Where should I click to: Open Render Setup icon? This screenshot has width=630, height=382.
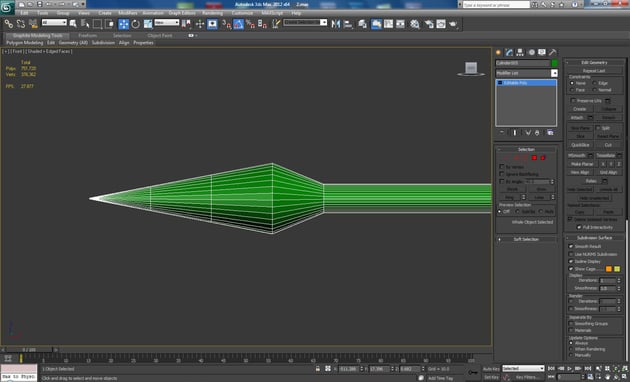tap(429, 24)
